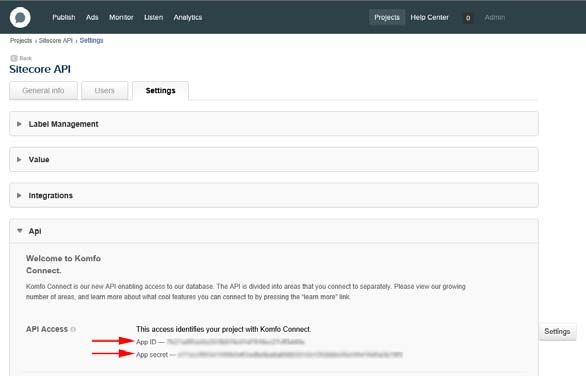Click the Komfo speech-bubble logo

(20, 17)
